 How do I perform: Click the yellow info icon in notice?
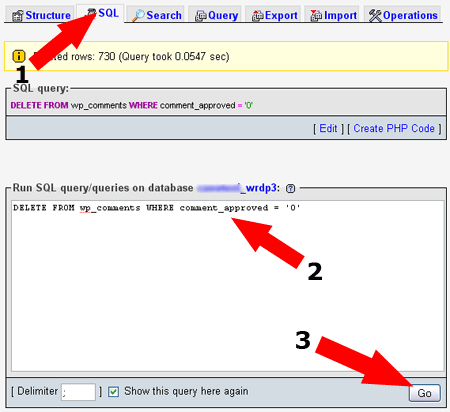coord(19,56)
